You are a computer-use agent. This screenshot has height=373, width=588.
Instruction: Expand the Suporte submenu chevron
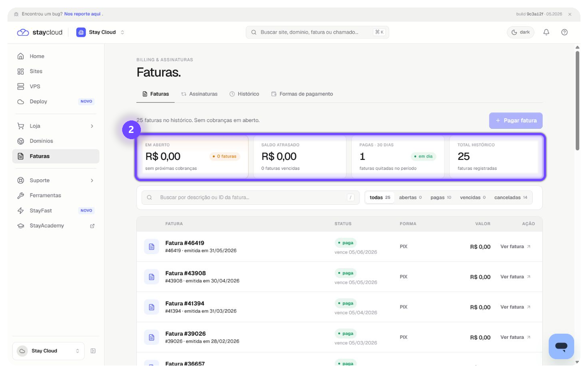pos(92,180)
